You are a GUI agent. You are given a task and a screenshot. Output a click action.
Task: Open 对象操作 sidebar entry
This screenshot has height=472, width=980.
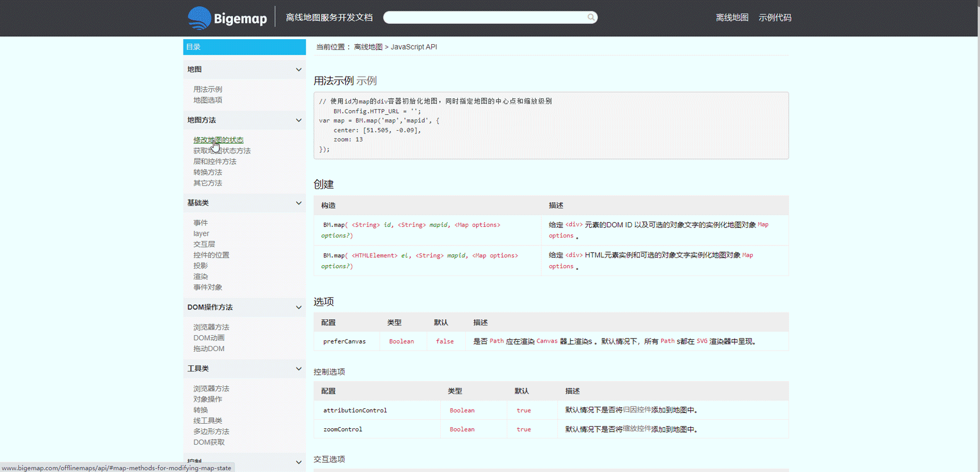(x=207, y=399)
